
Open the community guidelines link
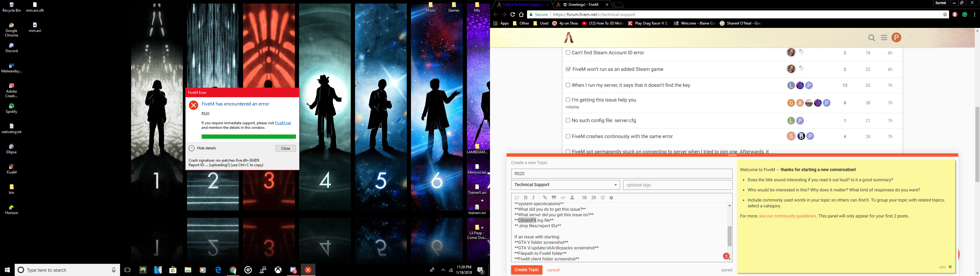787,216
